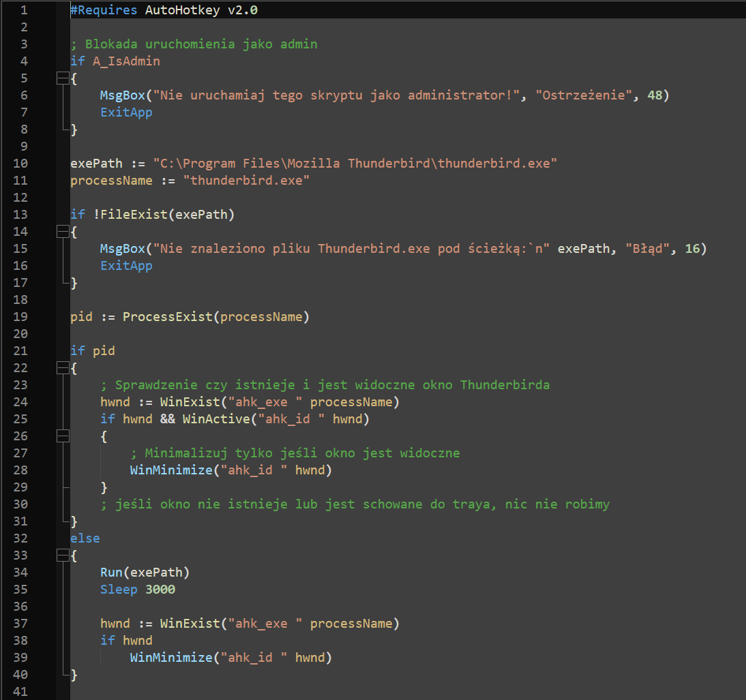746x700 pixels.
Task: Click the 'Sleep 3000' line
Action: pos(137,590)
